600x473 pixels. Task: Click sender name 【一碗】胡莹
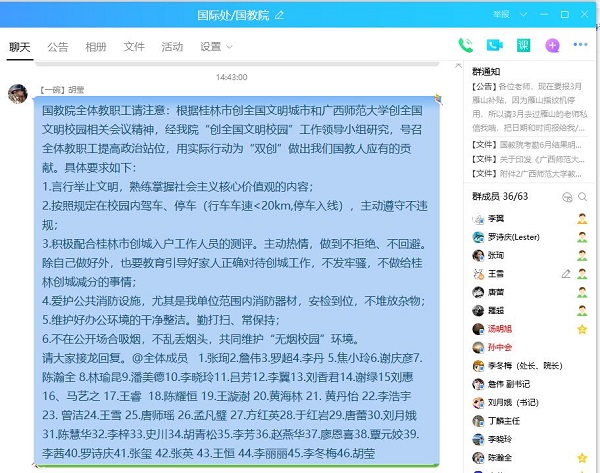[x=62, y=90]
